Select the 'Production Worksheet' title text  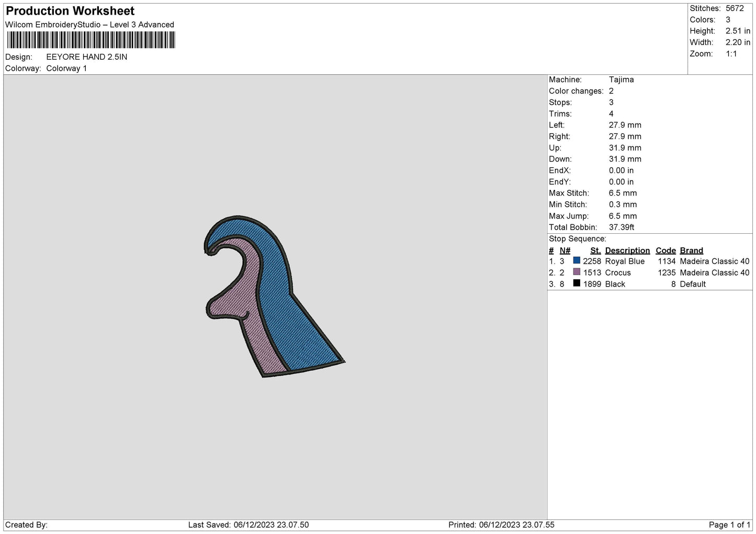[70, 11]
